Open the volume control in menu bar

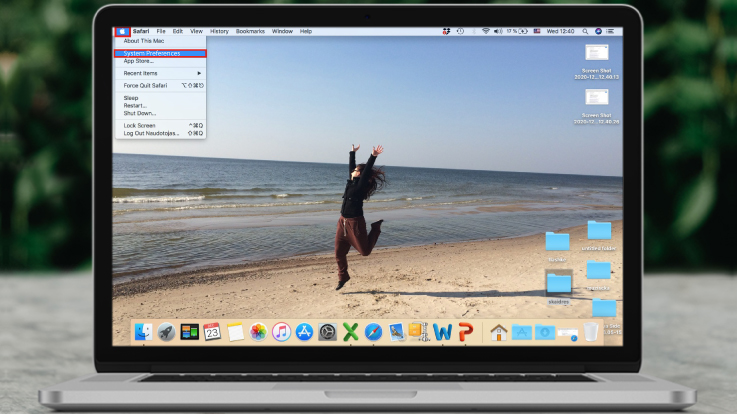pyautogui.click(x=500, y=31)
